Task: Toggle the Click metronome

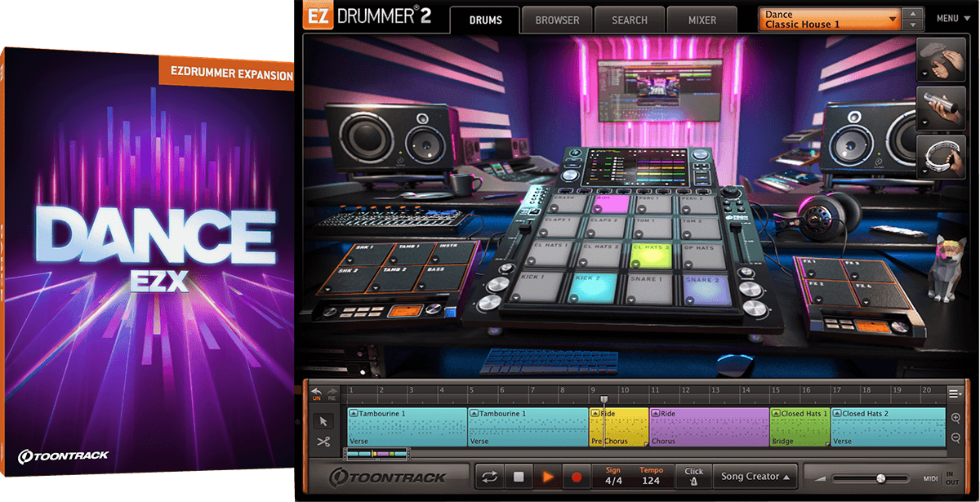Action: (694, 477)
